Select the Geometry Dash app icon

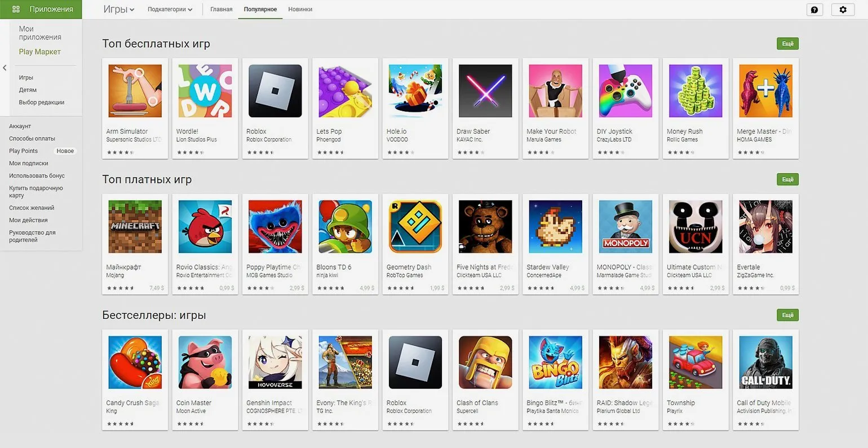(x=415, y=227)
